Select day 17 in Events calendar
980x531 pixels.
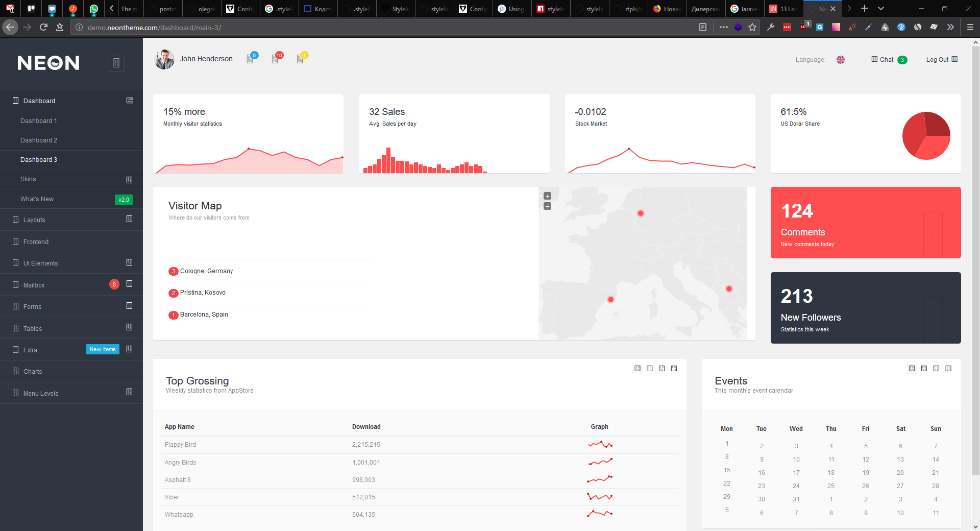[796, 473]
